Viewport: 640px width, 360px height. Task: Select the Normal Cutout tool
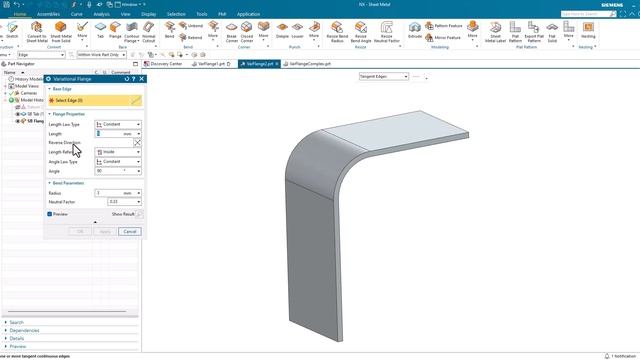coord(149,32)
